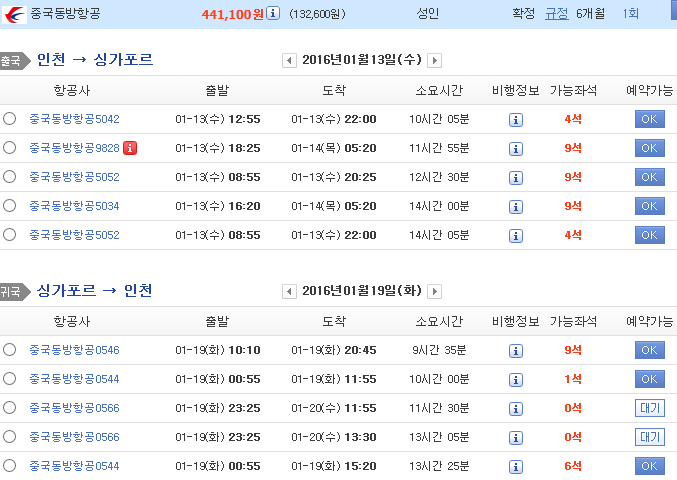677x480 pixels.
Task: Click OK button for flight 5042
Action: click(649, 119)
